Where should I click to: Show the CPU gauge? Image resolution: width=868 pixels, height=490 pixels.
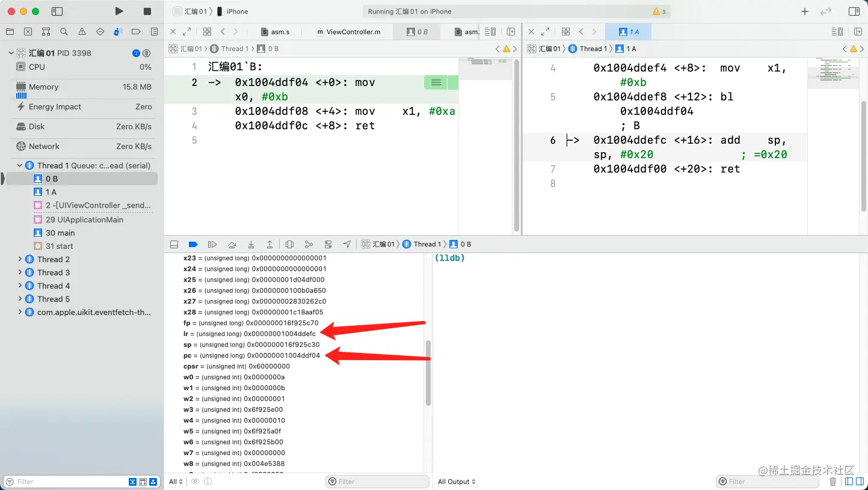click(84, 67)
